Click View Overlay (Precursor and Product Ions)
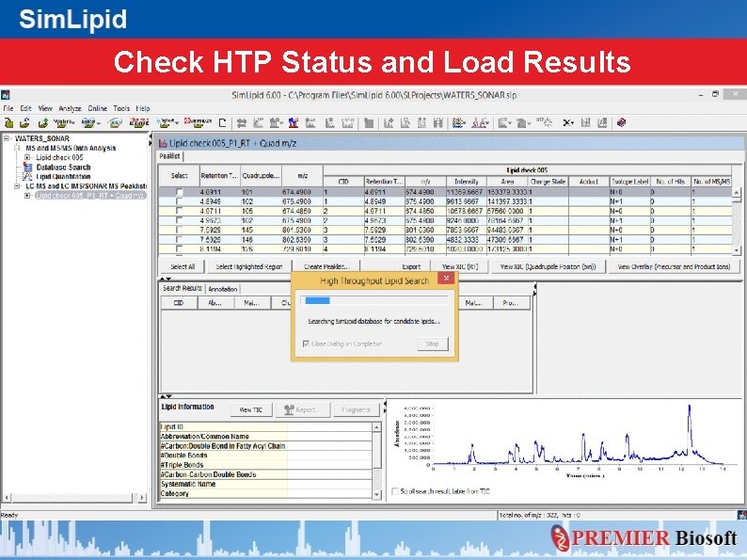The image size is (747, 560). 674,267
